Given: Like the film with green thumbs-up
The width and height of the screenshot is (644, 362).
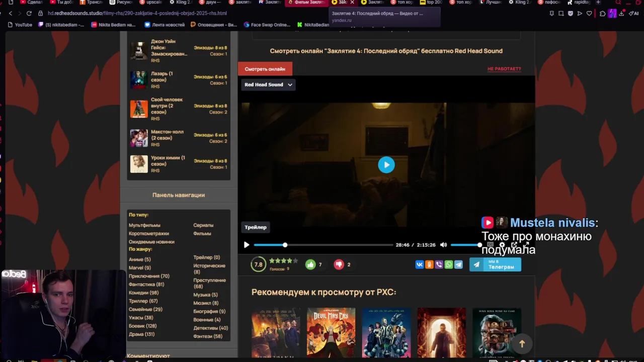Looking at the screenshot, I should (310, 264).
